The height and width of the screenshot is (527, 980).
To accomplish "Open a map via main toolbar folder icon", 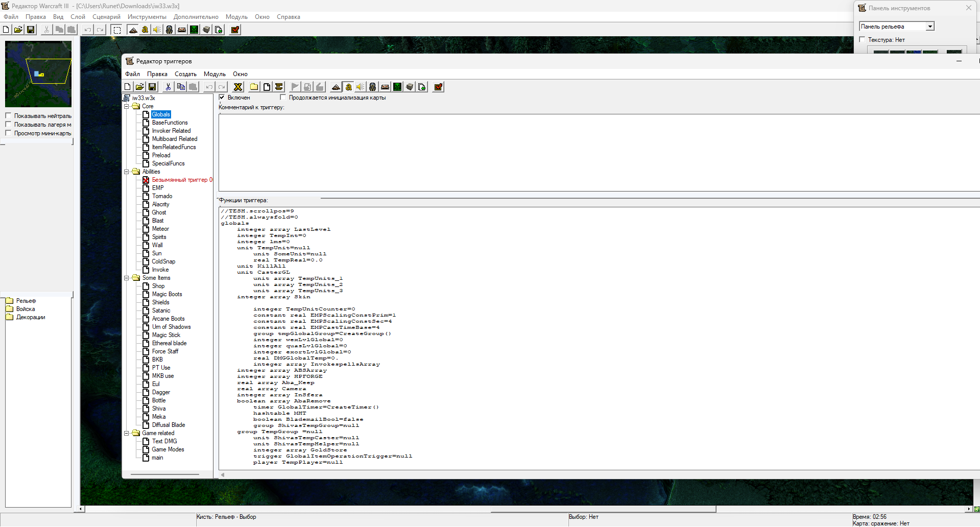I will coord(18,30).
